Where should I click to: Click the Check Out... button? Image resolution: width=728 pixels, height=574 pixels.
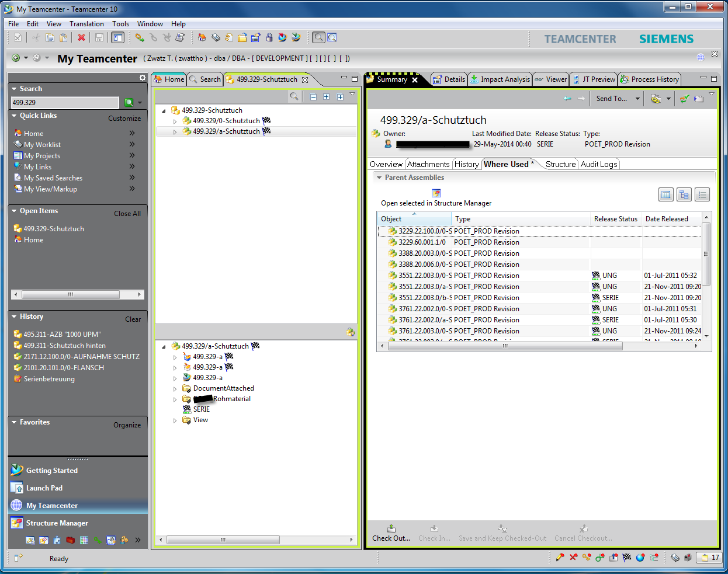point(391,533)
